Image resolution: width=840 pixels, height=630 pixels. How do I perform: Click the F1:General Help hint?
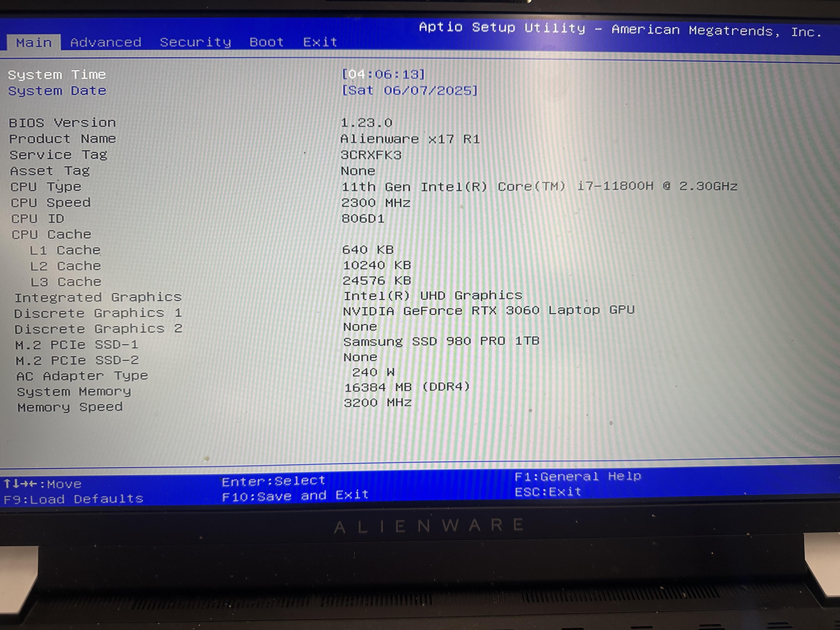click(578, 476)
